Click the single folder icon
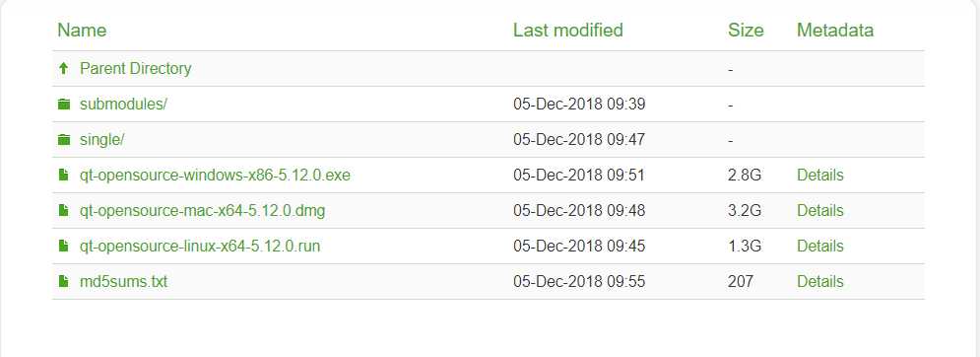Viewport: 980px width, 357px height. click(x=63, y=140)
